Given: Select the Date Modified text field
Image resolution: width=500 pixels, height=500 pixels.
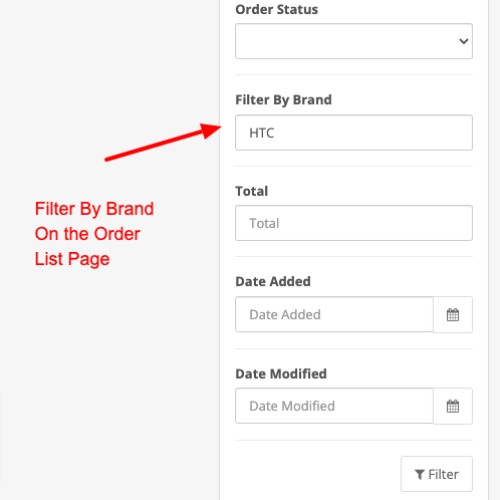Looking at the screenshot, I should coord(334,406).
